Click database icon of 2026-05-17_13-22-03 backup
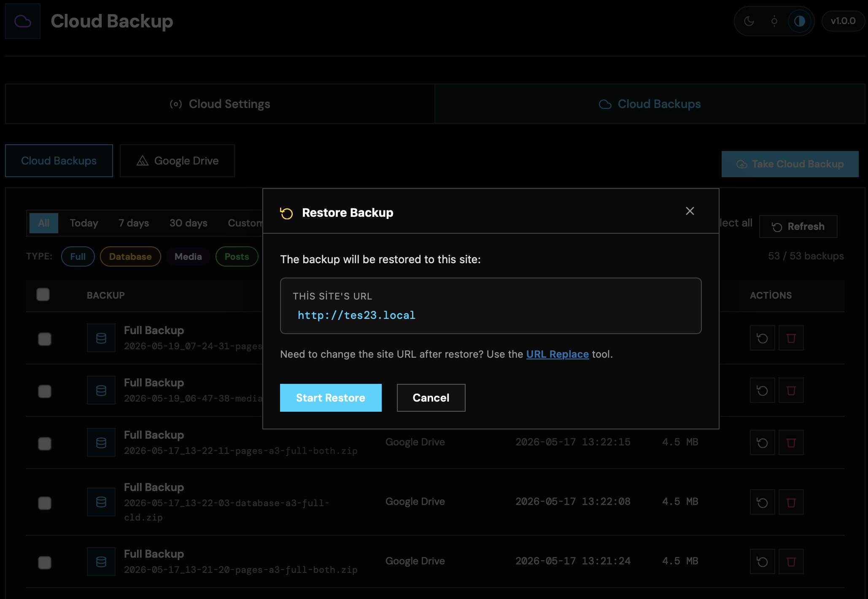Image resolution: width=868 pixels, height=599 pixels. pyautogui.click(x=101, y=502)
